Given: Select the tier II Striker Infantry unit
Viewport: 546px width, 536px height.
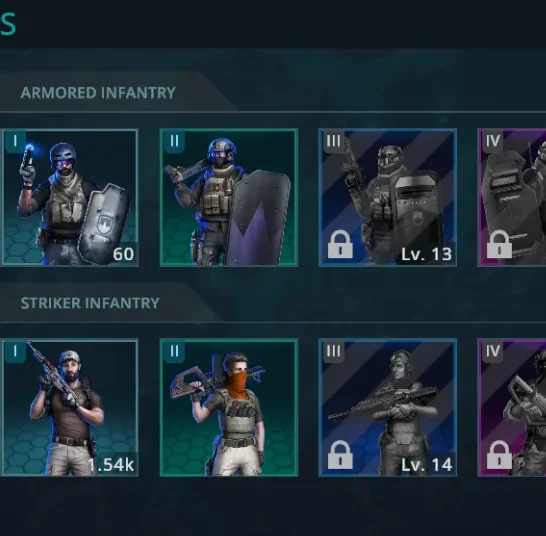Looking at the screenshot, I should tap(229, 407).
